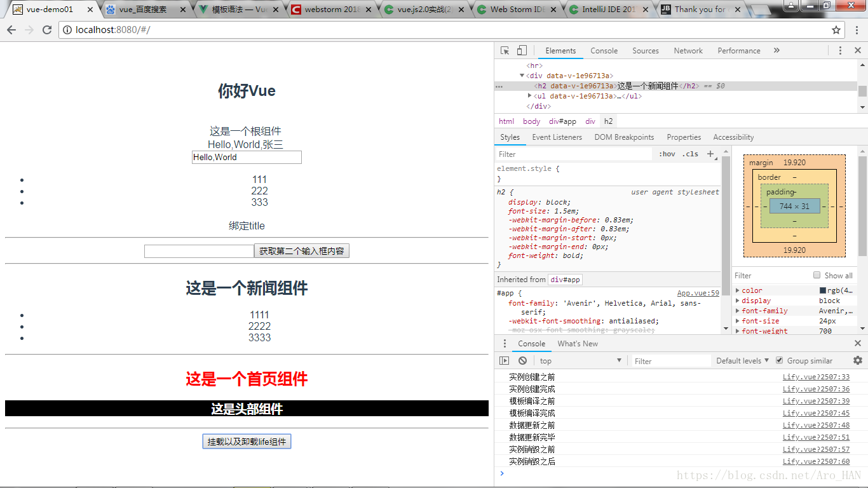Expand the computed font-family property
868x488 pixels.
coord(738,311)
